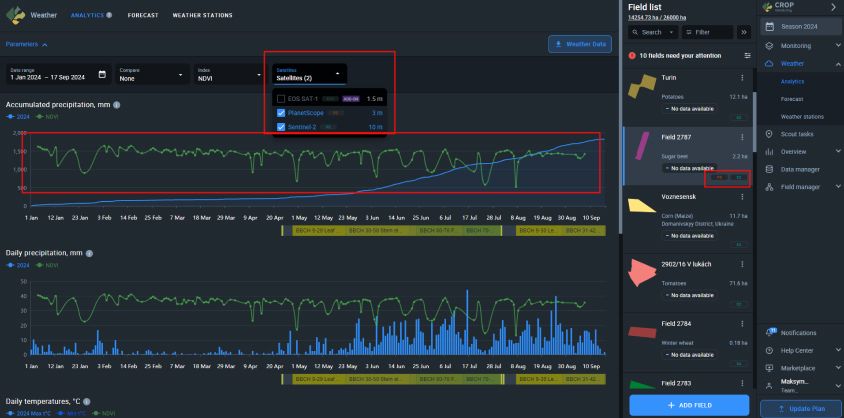Open the field Search dropdown arrow
This screenshot has width=844, height=418.
(x=671, y=32)
